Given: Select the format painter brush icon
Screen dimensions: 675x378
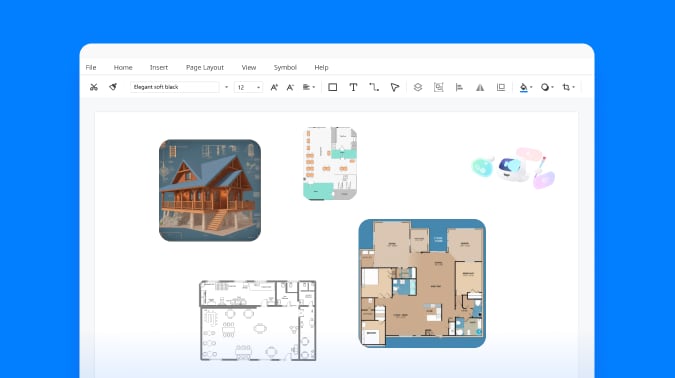Looking at the screenshot, I should [113, 87].
